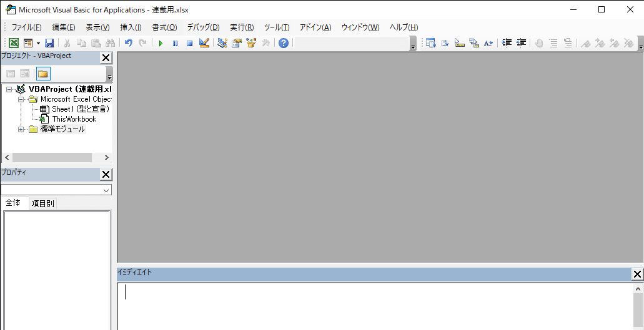644x330 pixels.
Task: Switch to the 項目別 tab
Action: coord(42,203)
